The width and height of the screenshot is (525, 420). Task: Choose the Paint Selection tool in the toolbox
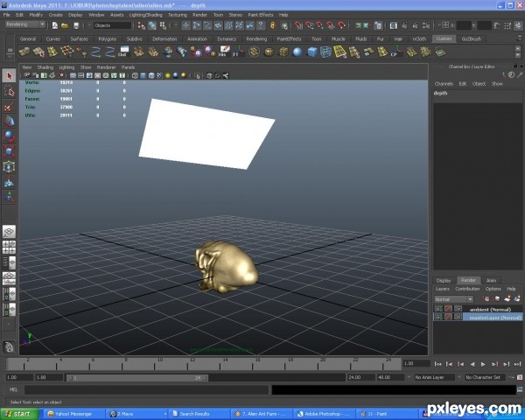tap(9, 107)
